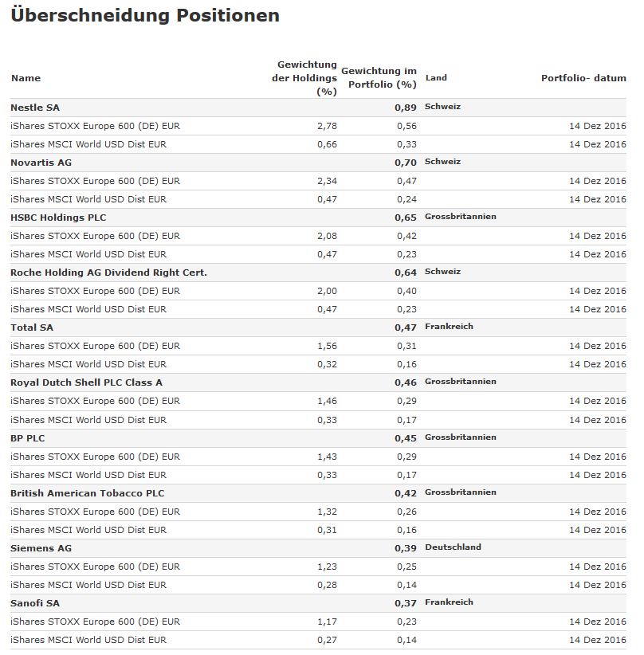
Task: Click the Gewichtung im Portfolio column header
Action: (379, 77)
